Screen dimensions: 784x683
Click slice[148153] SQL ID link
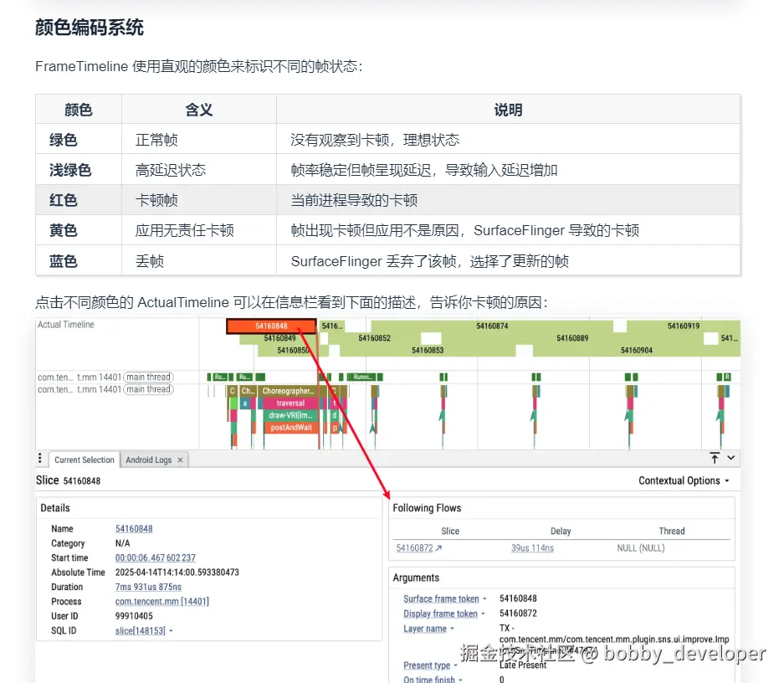[140, 630]
